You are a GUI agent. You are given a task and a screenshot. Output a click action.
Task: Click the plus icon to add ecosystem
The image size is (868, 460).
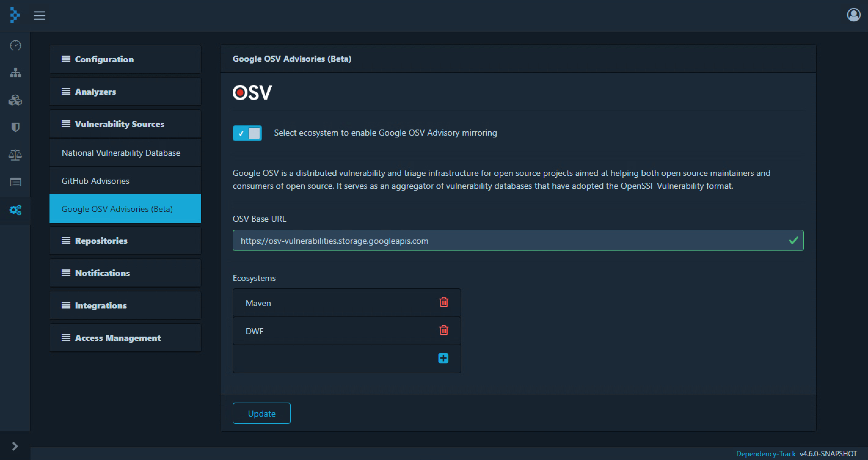[x=443, y=358]
